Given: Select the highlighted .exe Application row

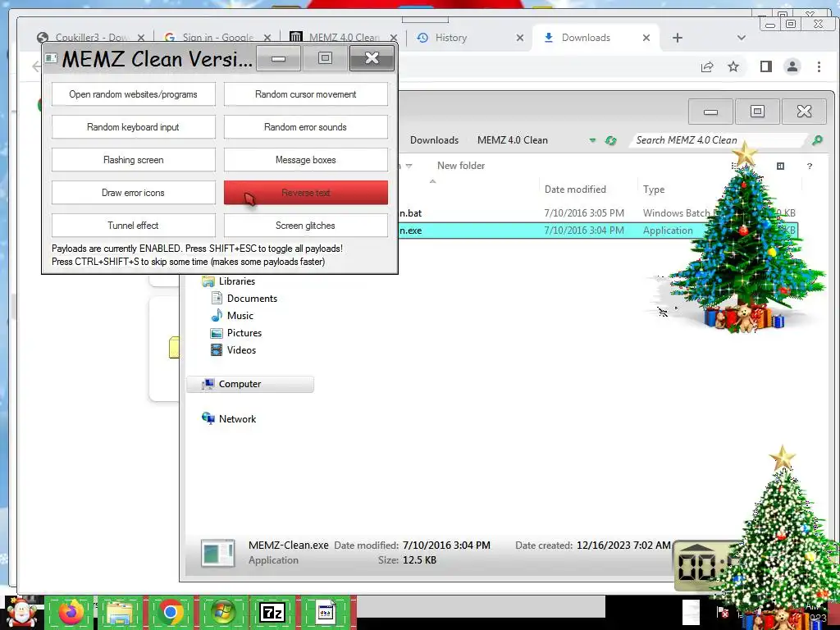Looking at the screenshot, I should coord(598,231).
